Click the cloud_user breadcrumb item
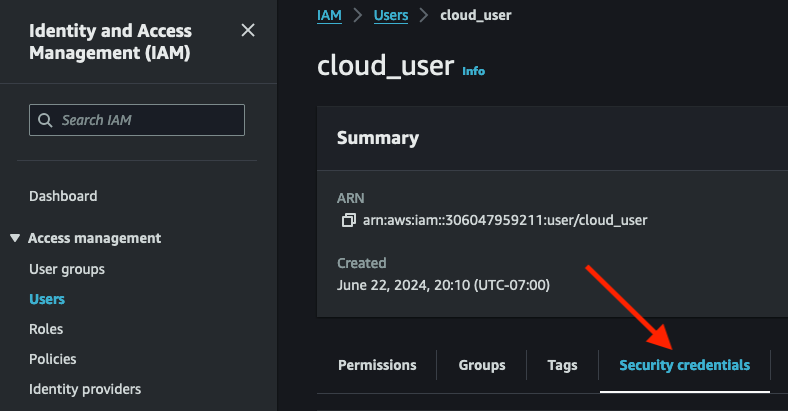Image resolution: width=788 pixels, height=411 pixels. tap(475, 15)
